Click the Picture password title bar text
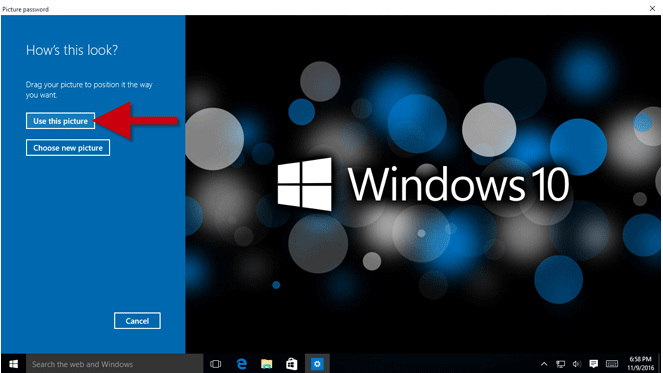Viewport: 663px width, 373px height. pos(26,9)
